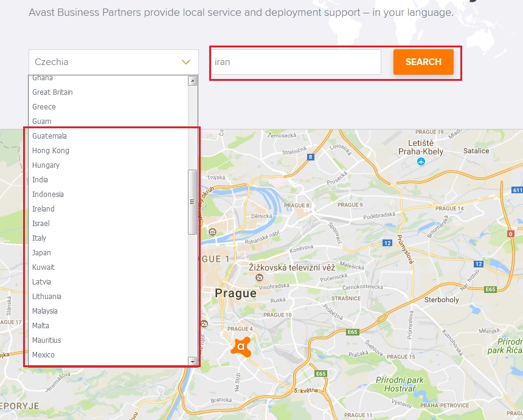Click the Prague city label on map
523x420 pixels.
point(235,294)
